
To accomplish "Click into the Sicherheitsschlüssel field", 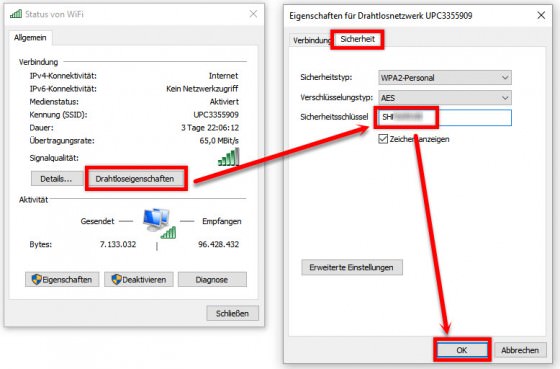I will (x=445, y=117).
